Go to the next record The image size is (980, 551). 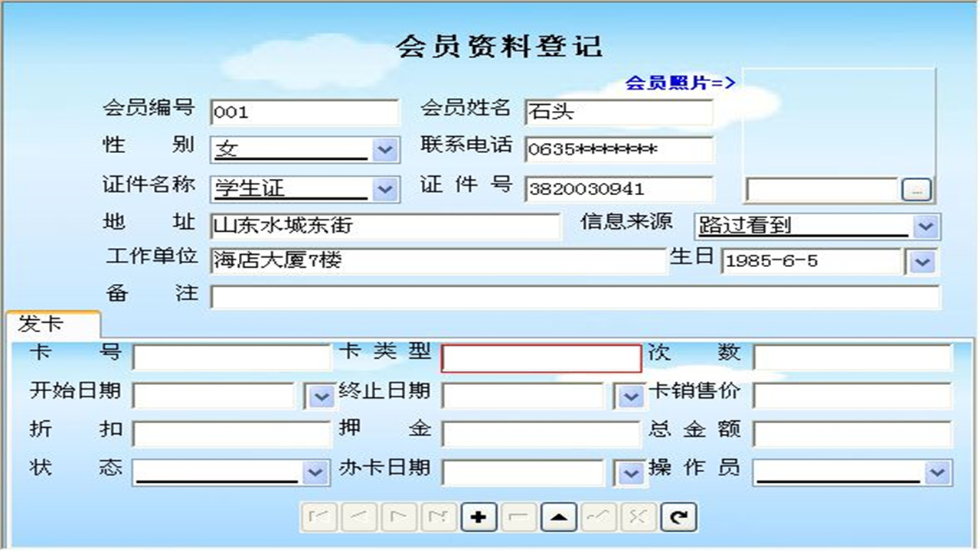tap(400, 517)
